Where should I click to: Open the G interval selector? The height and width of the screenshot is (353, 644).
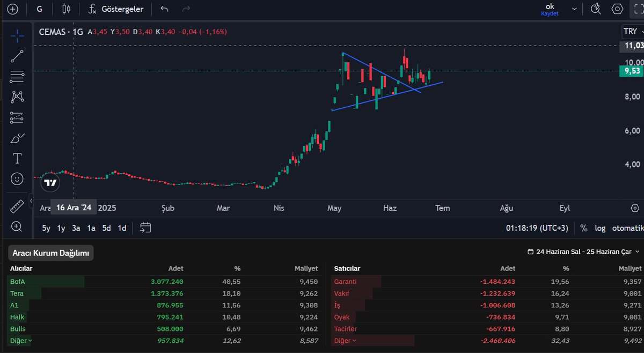point(40,9)
